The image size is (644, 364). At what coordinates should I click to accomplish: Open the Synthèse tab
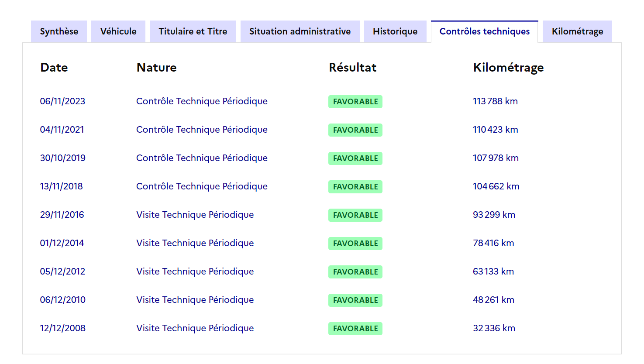point(59,31)
